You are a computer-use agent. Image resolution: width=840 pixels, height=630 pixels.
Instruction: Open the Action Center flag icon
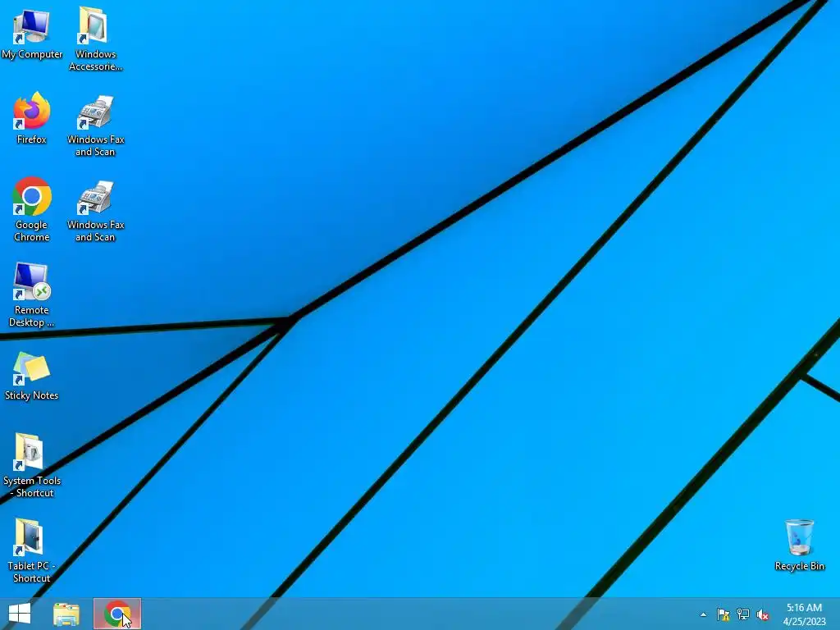[724, 614]
